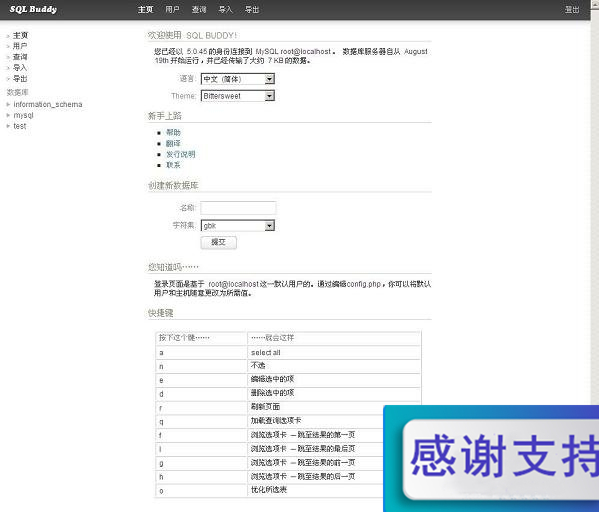Image resolution: width=599 pixels, height=512 pixels.
Task: Click the 刷新页面 shortcut description cell
Action: (333, 407)
